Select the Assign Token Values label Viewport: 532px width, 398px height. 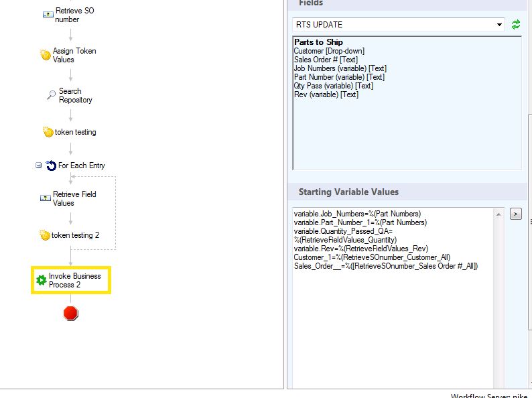click(74, 55)
